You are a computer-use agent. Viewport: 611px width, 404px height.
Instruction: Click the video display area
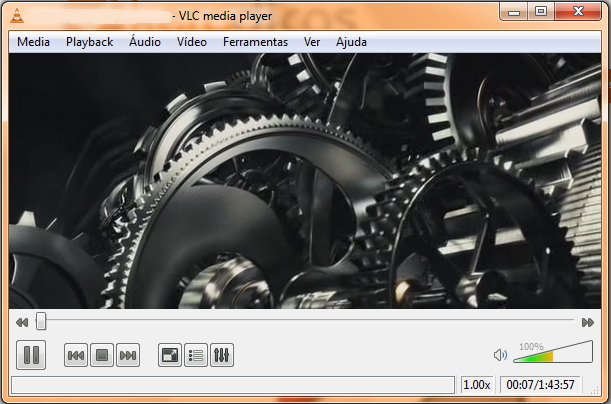coord(305,181)
